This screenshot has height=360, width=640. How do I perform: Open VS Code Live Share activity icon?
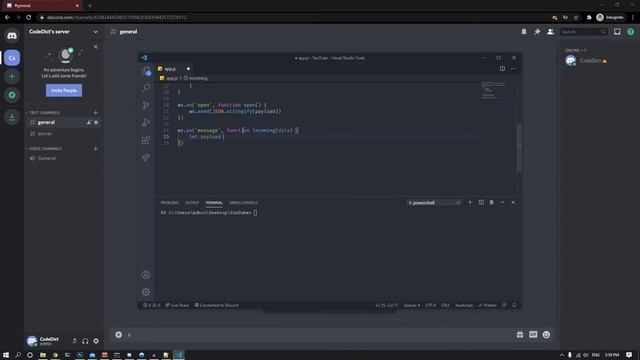146,158
